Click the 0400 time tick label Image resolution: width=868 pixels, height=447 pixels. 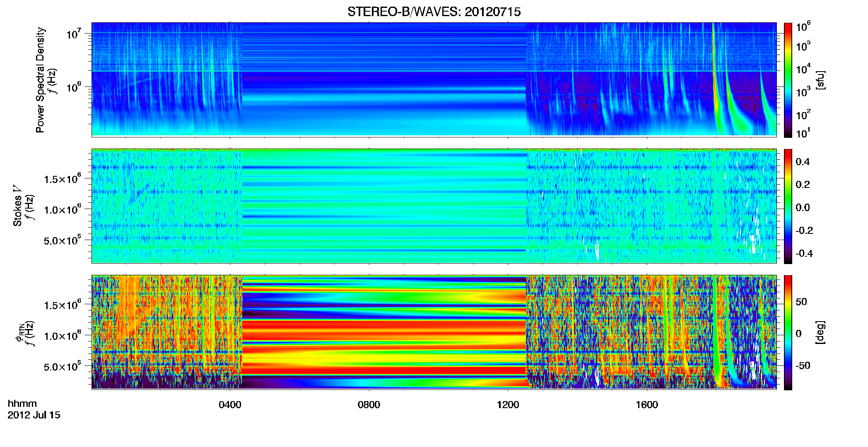pos(230,404)
